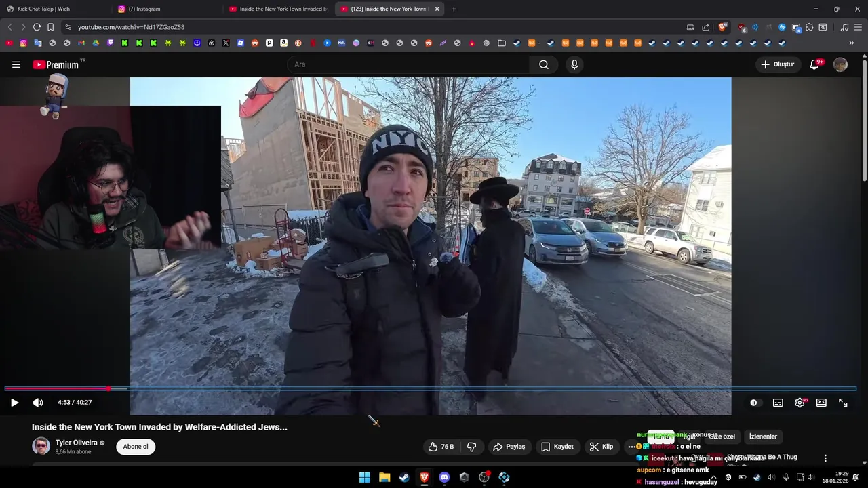Open the account avatar menu
868x488 pixels.
(840, 64)
